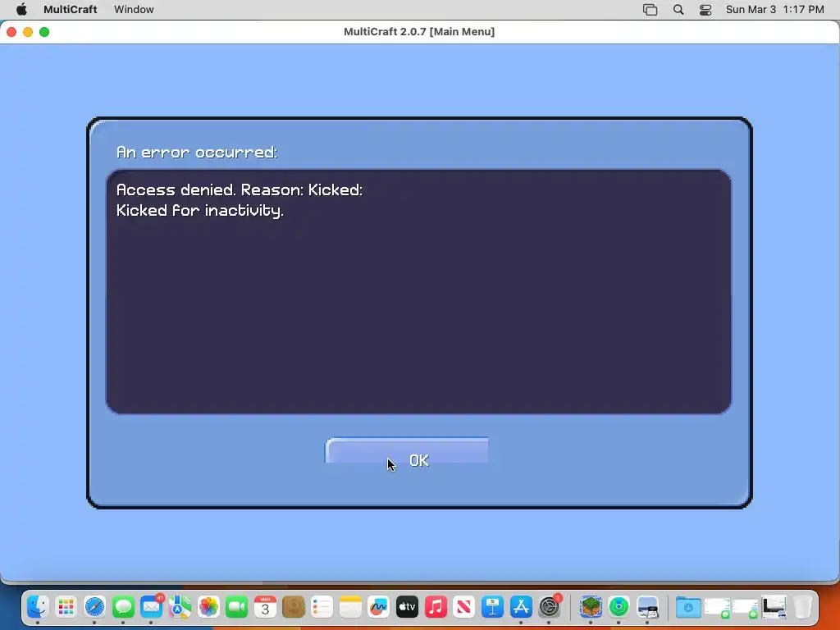Open System Settings from the Dock
Image resolution: width=840 pixels, height=630 pixels.
point(549,607)
